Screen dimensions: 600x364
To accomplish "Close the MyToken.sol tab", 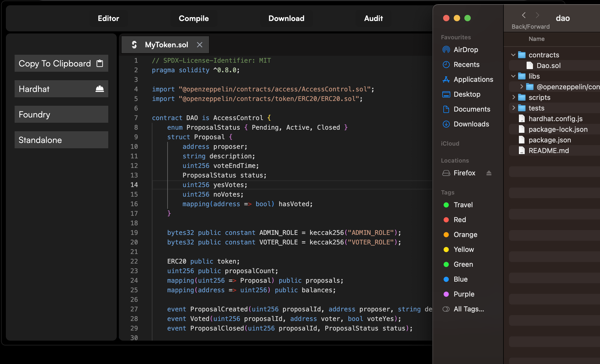I will click(199, 45).
